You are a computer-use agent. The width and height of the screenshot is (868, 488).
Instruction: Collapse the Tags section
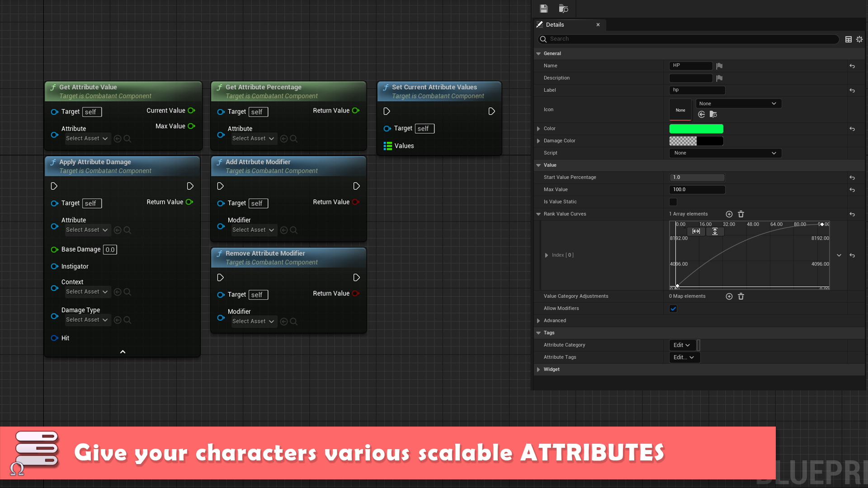[538, 333]
